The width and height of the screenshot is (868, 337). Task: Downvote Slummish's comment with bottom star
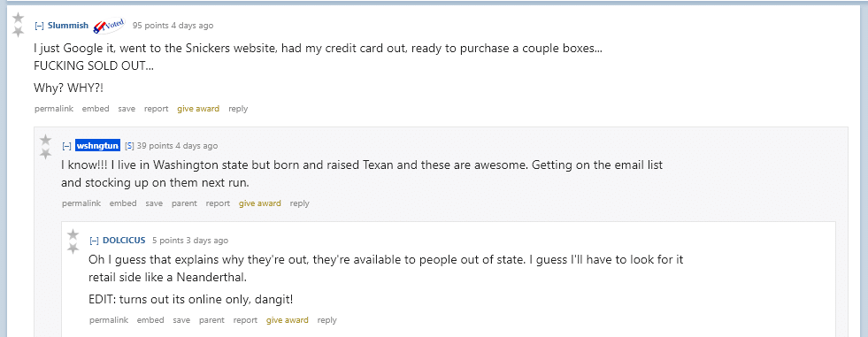pyautogui.click(x=19, y=32)
